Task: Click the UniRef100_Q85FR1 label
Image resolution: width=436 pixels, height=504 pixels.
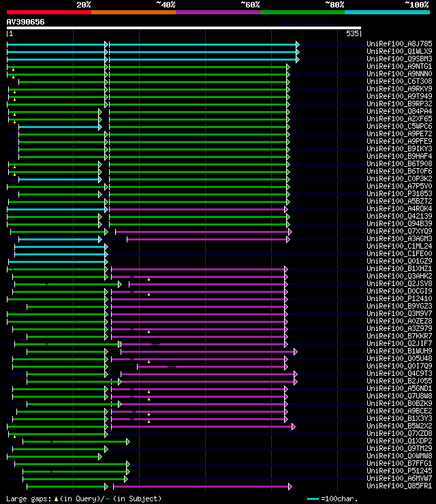Action: point(399,486)
